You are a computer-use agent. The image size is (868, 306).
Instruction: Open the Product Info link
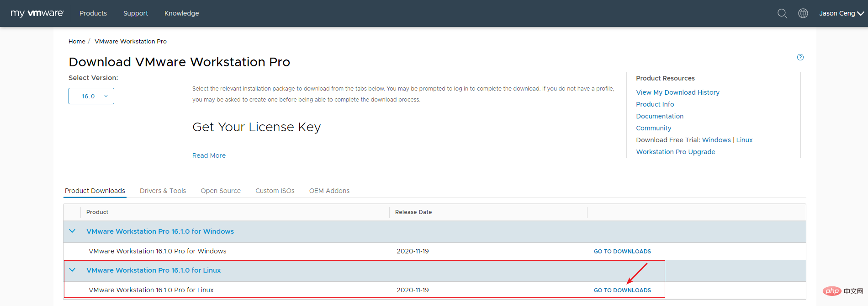click(655, 104)
